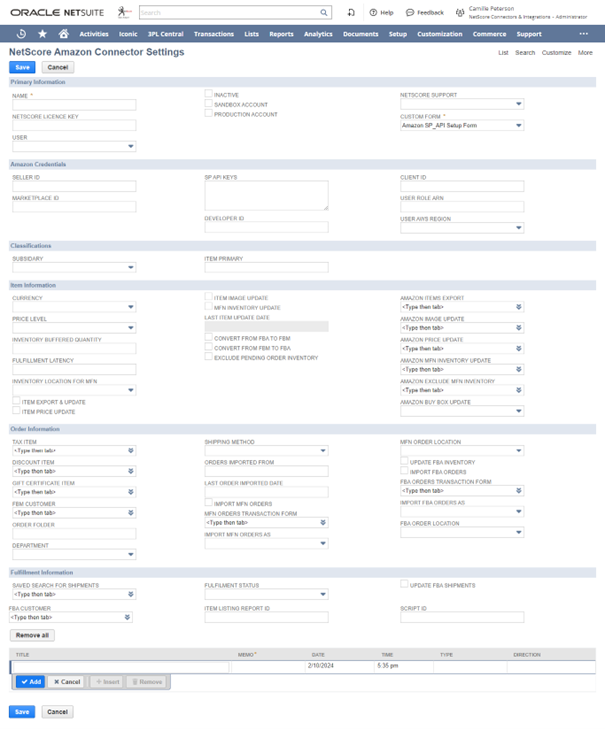Expand the NetScore Support dropdown
The width and height of the screenshot is (605, 730).
pos(518,104)
